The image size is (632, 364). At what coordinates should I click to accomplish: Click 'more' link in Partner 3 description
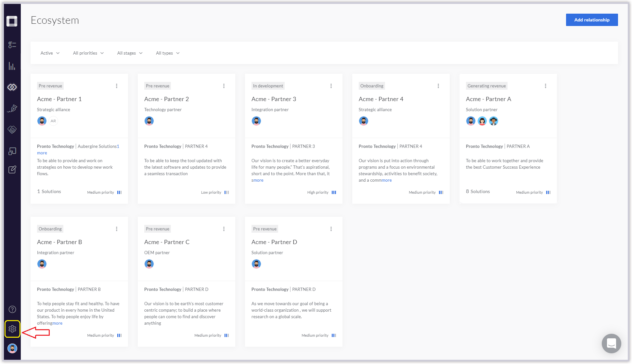click(258, 180)
